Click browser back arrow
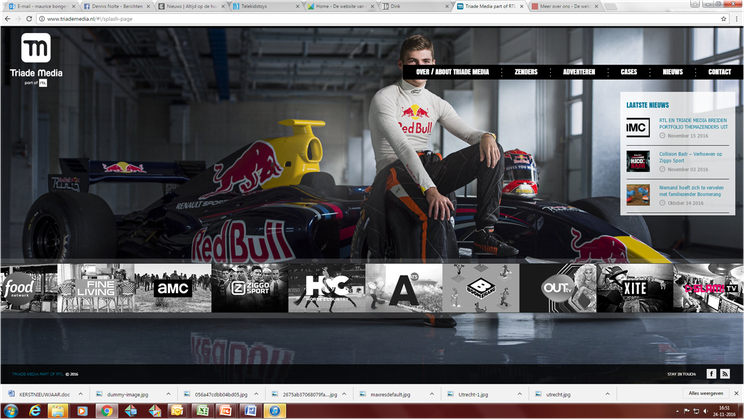The height and width of the screenshot is (419, 744). pyautogui.click(x=7, y=19)
